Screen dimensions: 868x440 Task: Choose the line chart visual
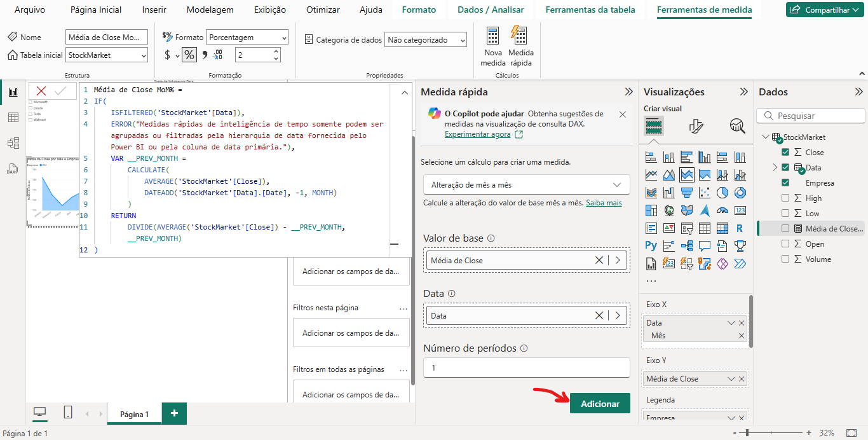tap(651, 174)
